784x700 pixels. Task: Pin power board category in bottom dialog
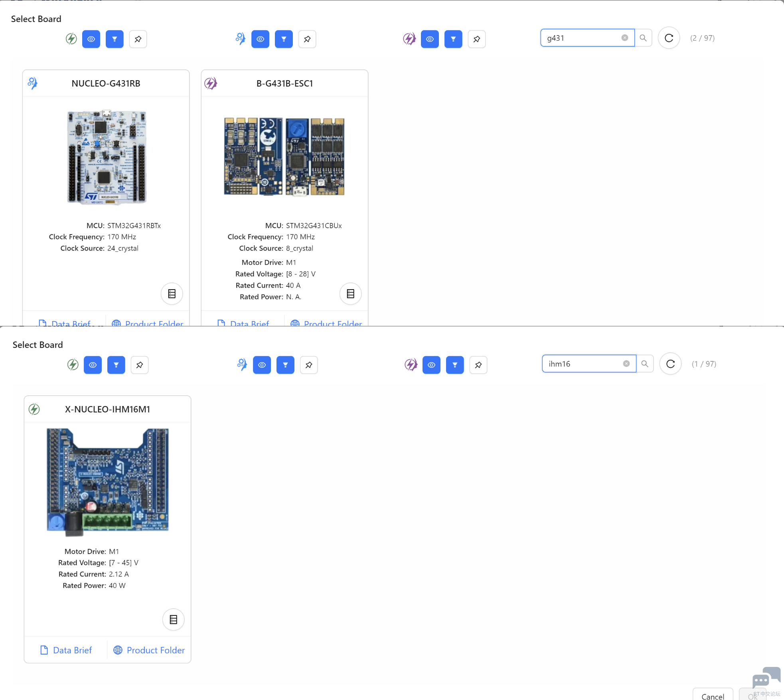click(x=140, y=365)
